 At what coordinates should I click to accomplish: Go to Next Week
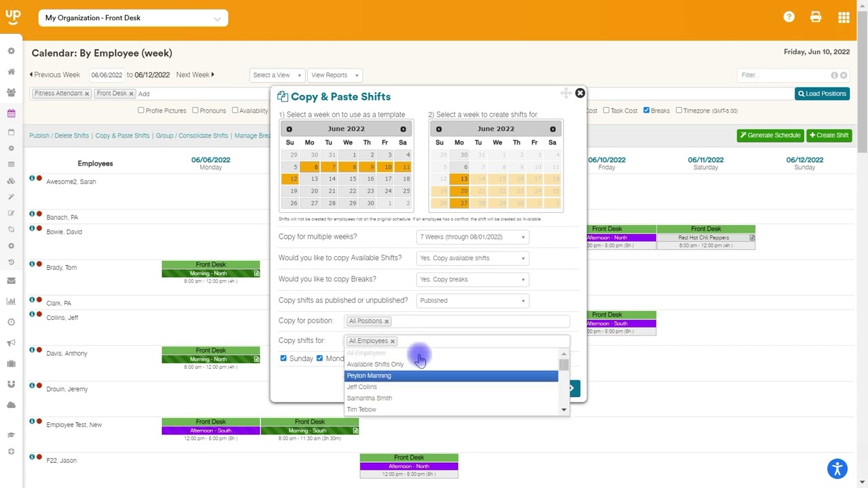(x=195, y=75)
